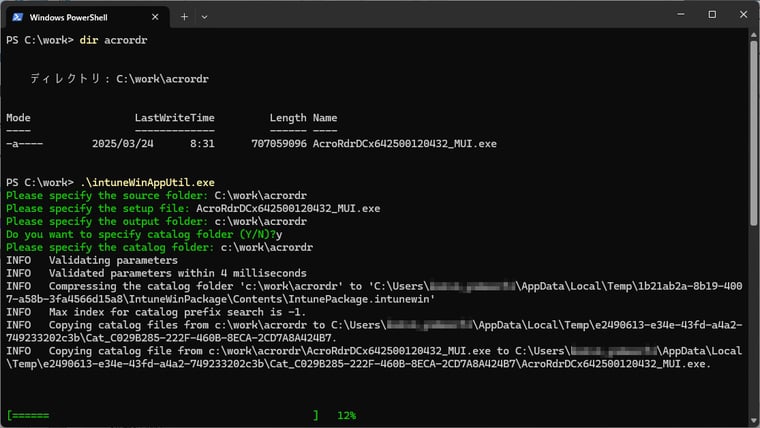Expand the new tab profile dropdown
This screenshot has width=760, height=428.
(205, 17)
